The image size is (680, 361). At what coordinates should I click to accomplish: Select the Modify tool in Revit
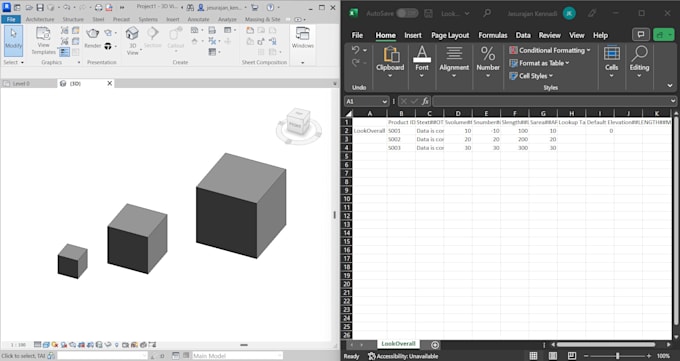point(13,41)
